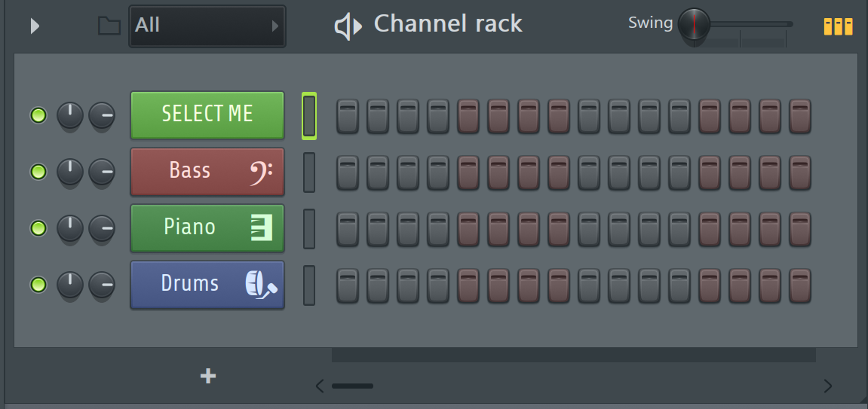Activate the Piano channel selector strip
Screen dimensions: 868x409
tap(309, 229)
